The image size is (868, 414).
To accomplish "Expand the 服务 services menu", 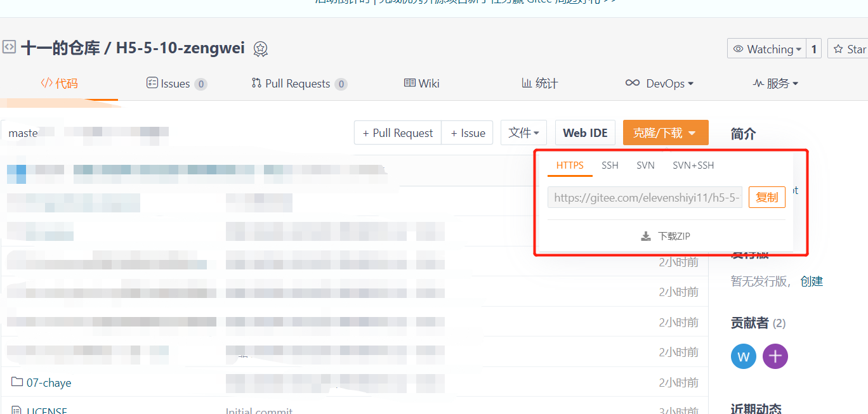I will pyautogui.click(x=775, y=83).
